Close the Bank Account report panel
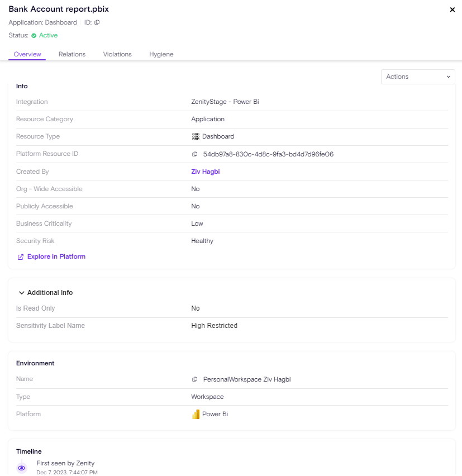 click(452, 9)
